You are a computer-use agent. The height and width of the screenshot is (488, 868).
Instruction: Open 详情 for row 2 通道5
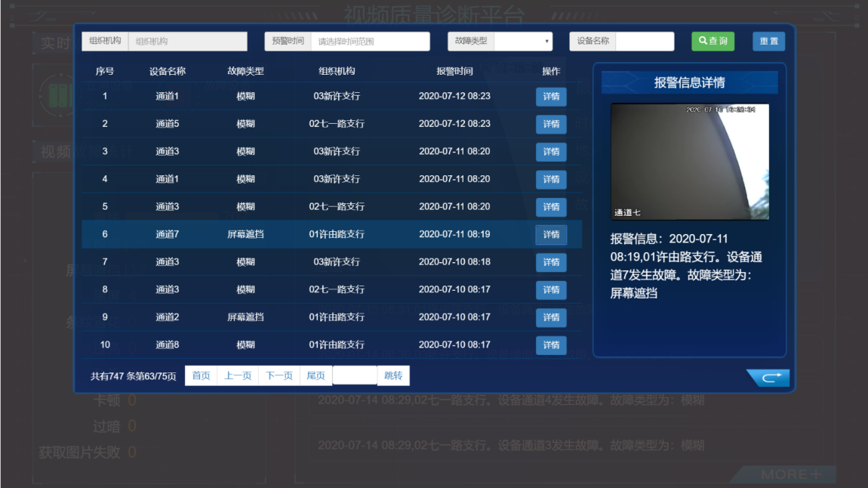(551, 124)
